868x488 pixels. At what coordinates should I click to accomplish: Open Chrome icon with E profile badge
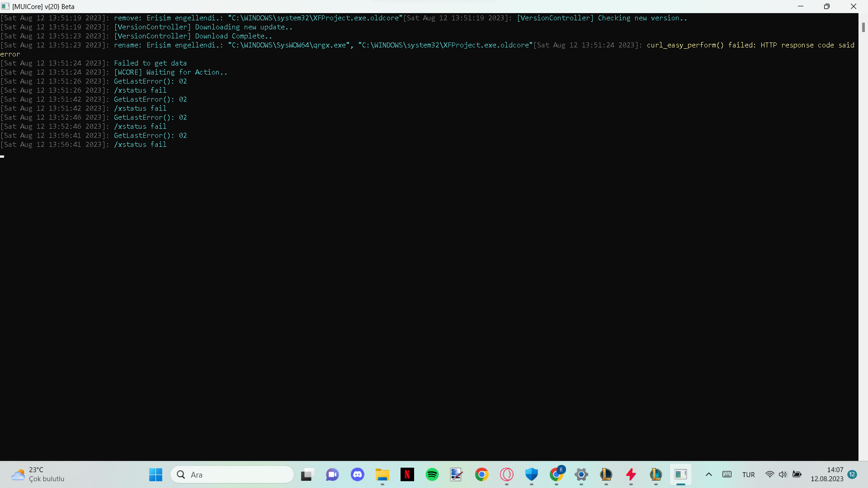pyautogui.click(x=557, y=474)
